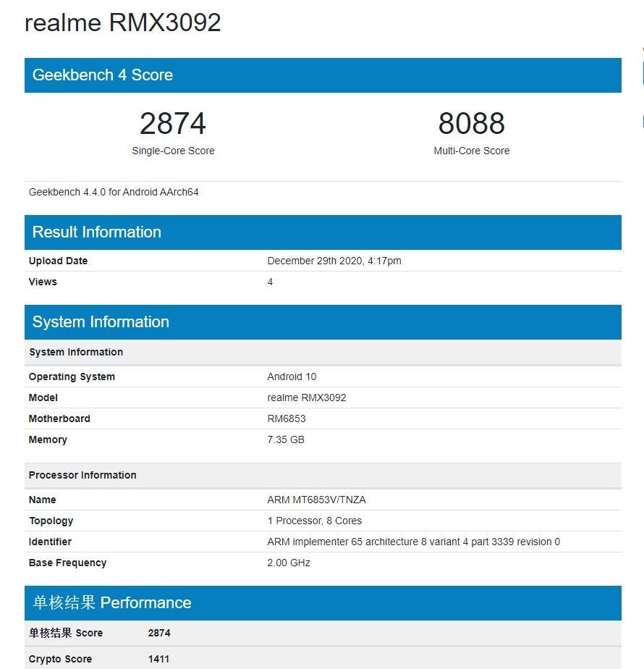Click the System Information section banner
The height and width of the screenshot is (669, 644).
tap(100, 321)
